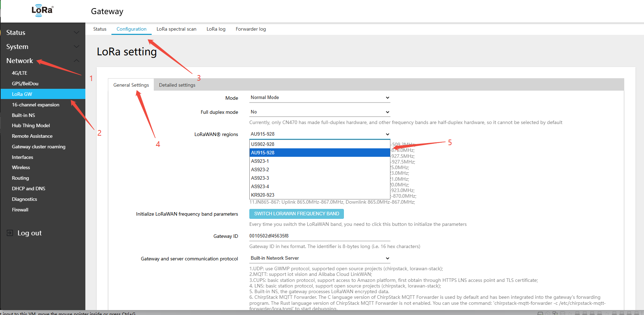This screenshot has width=644, height=315.
Task: Open the Full duplex mode dropdown
Action: (320, 112)
